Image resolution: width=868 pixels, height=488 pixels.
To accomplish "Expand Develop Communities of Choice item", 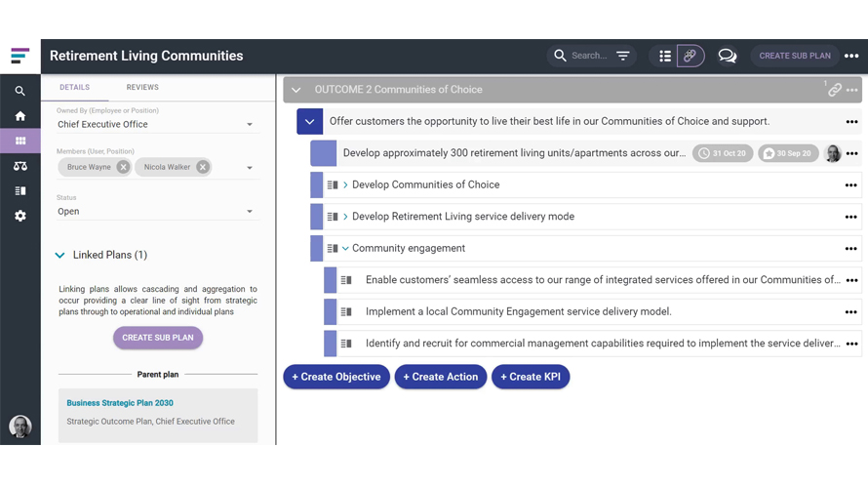I will 345,184.
